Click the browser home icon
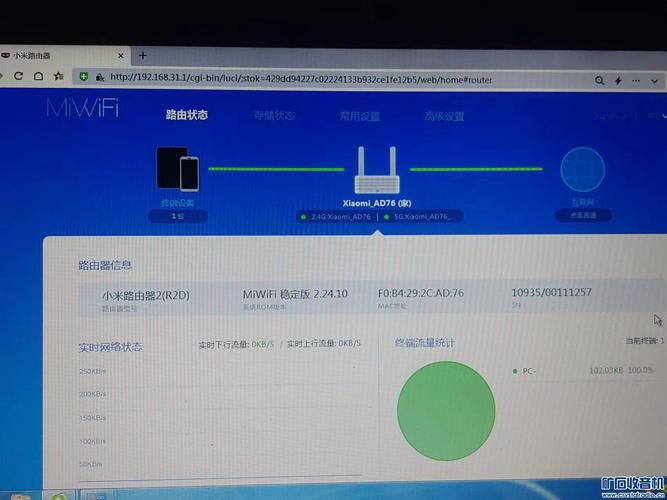This screenshot has height=500, width=667. (x=38, y=76)
